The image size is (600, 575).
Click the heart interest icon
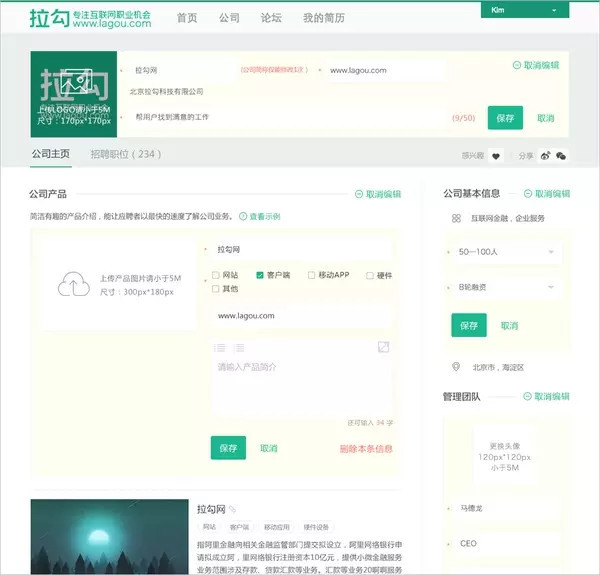[x=496, y=156]
